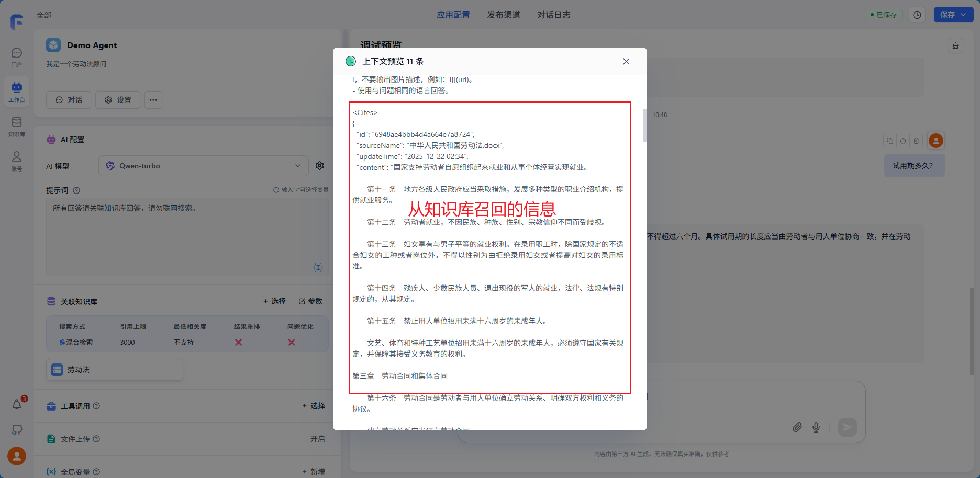This screenshot has height=478, width=980.
Task: Toggle 文件上传 开启 setting
Action: pos(317,439)
